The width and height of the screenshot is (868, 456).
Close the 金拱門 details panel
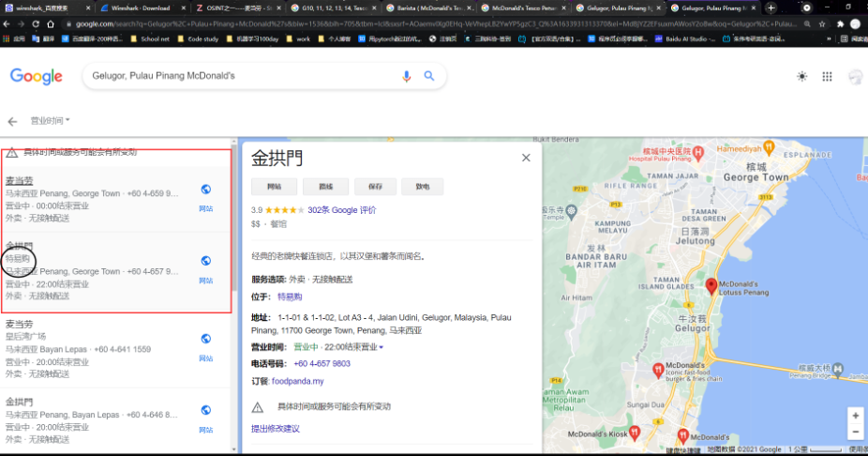[x=526, y=158]
